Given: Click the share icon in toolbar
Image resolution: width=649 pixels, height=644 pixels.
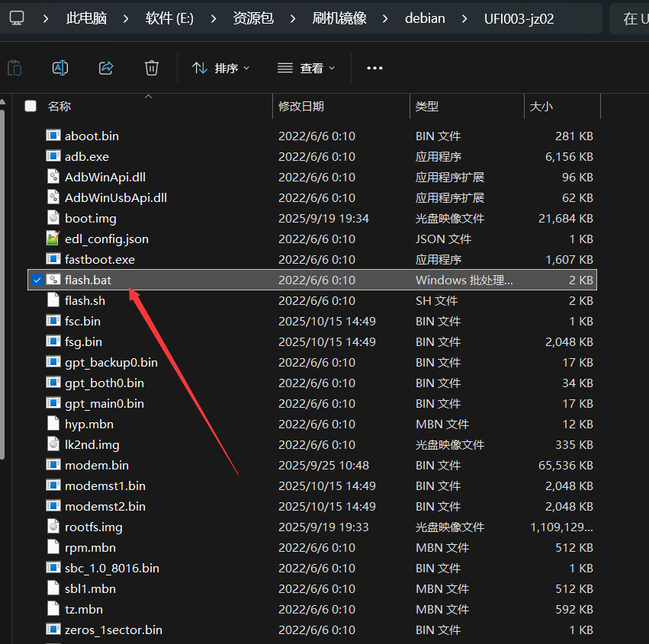Looking at the screenshot, I should coord(106,68).
